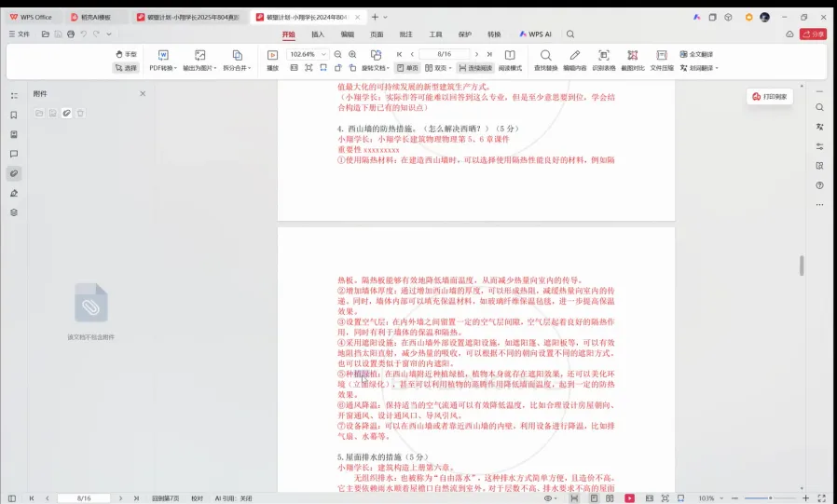Click the zoom in magnifier icon
Image resolution: width=837 pixels, height=504 pixels.
click(352, 54)
